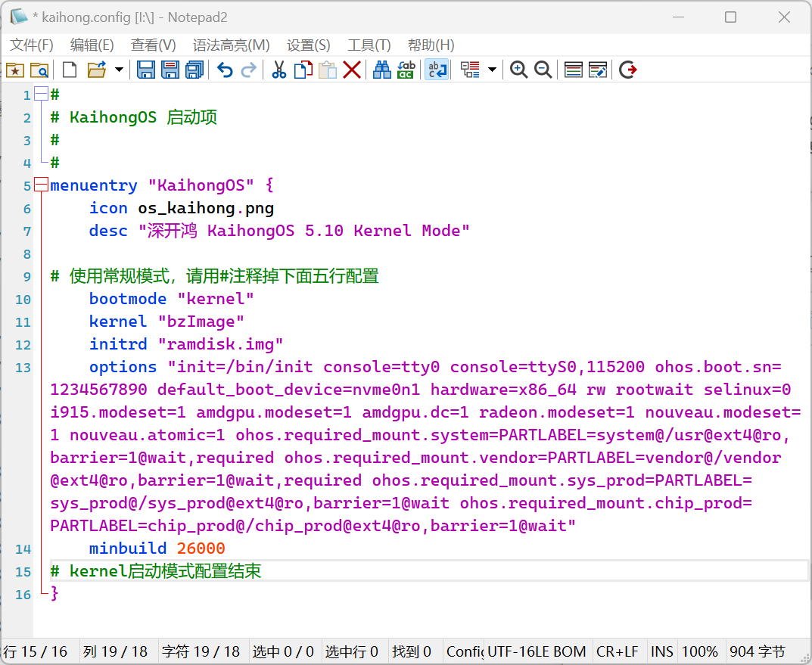Image resolution: width=812 pixels, height=665 pixels.
Task: Save the file with blue disk icon
Action: [146, 70]
